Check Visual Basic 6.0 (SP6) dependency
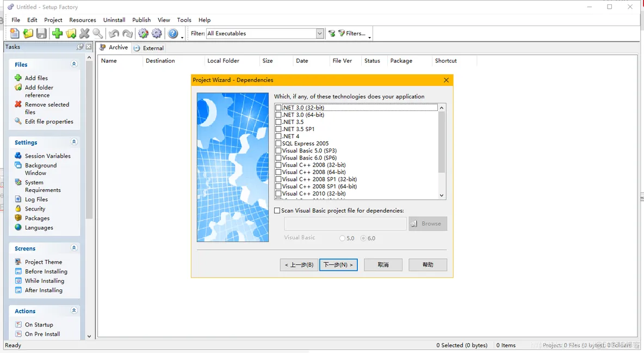 (278, 158)
